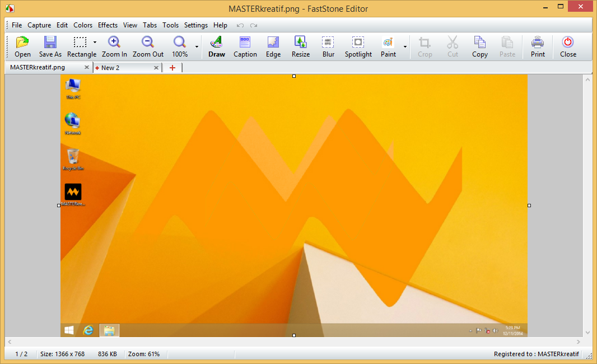This screenshot has width=597, height=364.
Task: Select the Blur tool
Action: click(x=328, y=47)
